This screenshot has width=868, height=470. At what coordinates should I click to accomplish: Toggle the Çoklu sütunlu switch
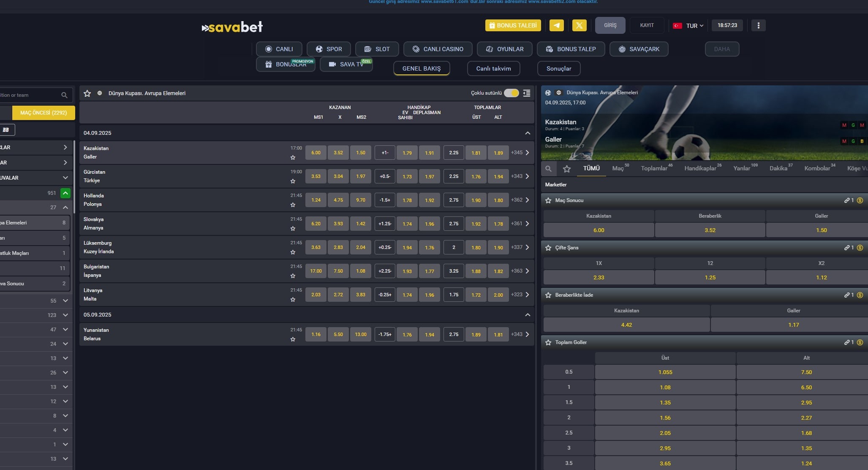pyautogui.click(x=511, y=93)
